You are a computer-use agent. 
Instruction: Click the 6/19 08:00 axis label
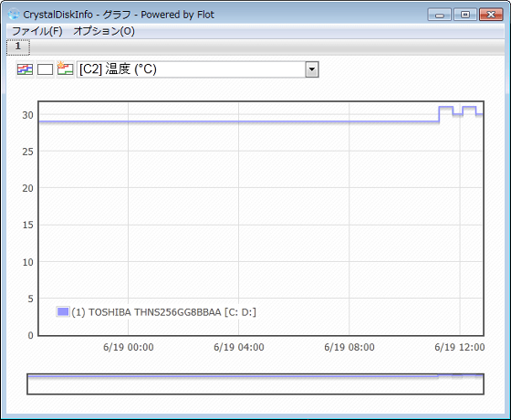point(349,347)
